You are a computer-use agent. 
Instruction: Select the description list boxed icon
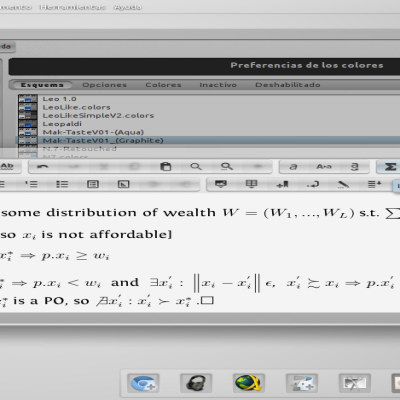[93, 184]
